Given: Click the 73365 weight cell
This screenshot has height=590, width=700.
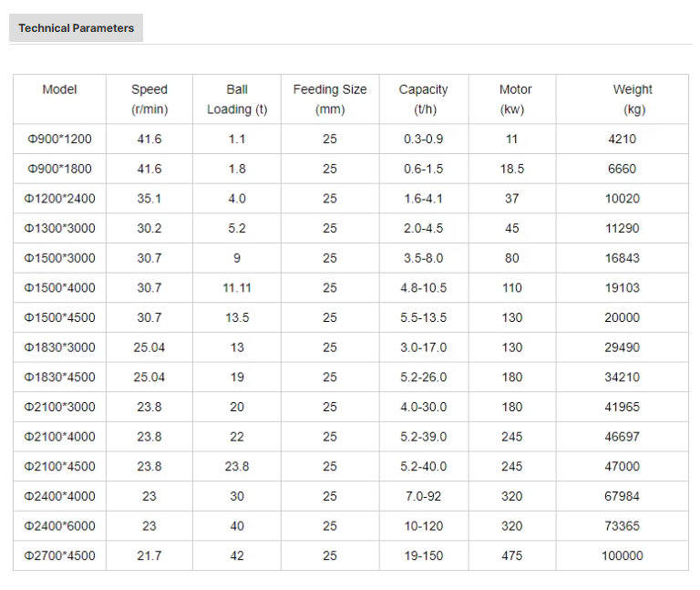Looking at the screenshot, I should [623, 526].
